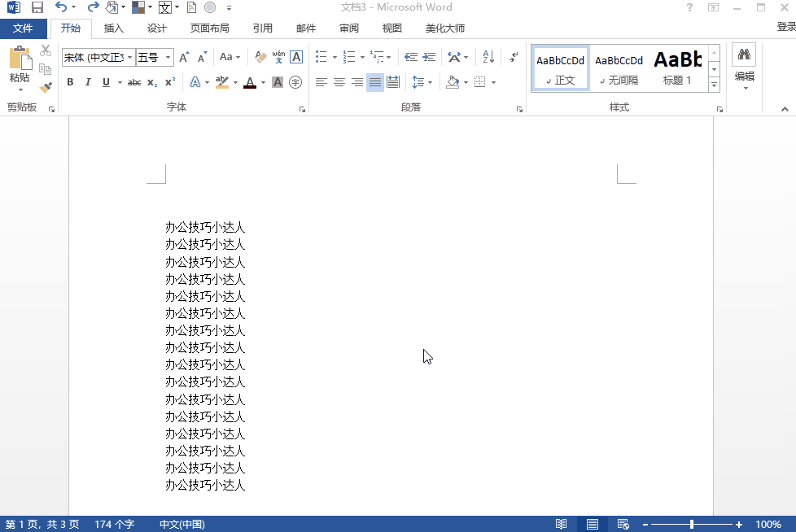The image size is (796, 532).
Task: Toggle Italic formatting
Action: [x=88, y=82]
